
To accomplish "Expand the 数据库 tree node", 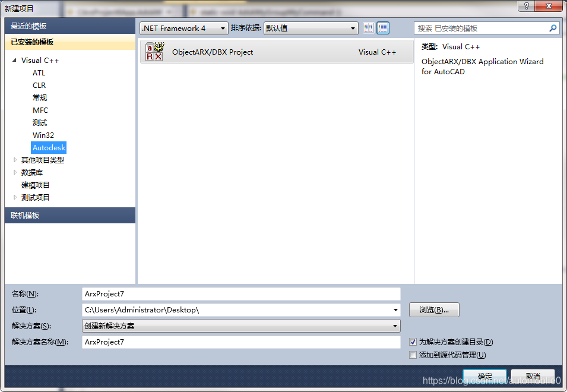I will click(15, 172).
